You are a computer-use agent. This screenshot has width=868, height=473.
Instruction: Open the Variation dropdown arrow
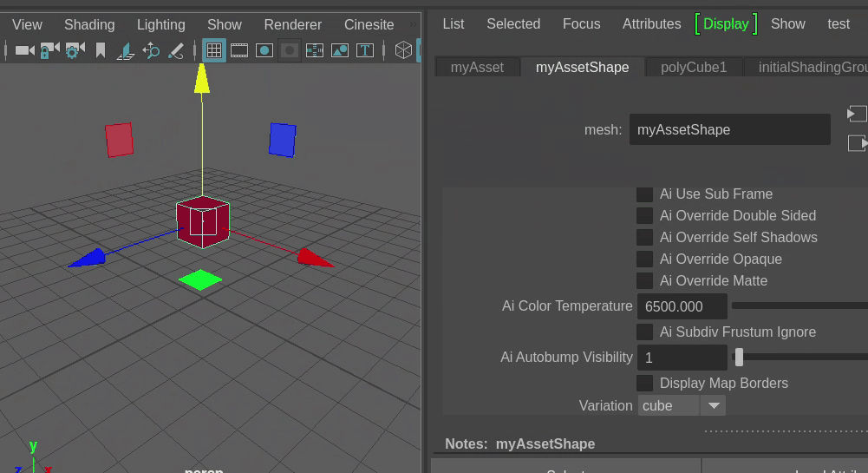(x=714, y=406)
